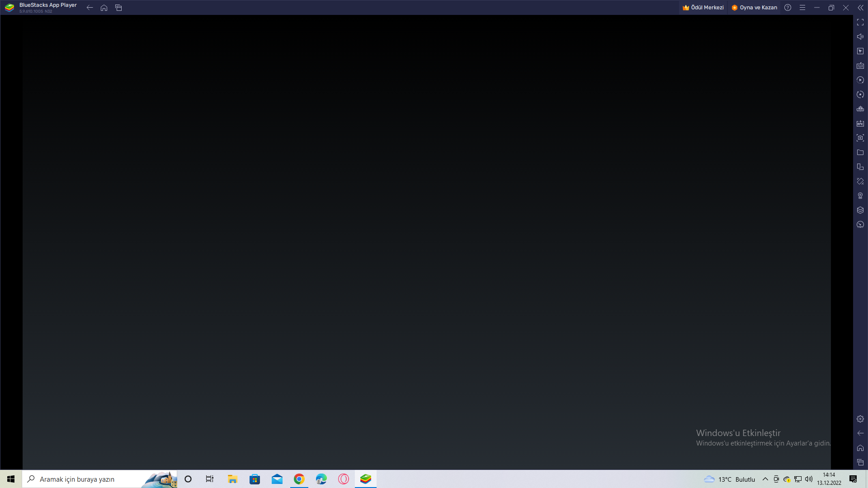Enter full screen mode in BlueStacks sidebar
The width and height of the screenshot is (868, 488).
[x=860, y=22]
